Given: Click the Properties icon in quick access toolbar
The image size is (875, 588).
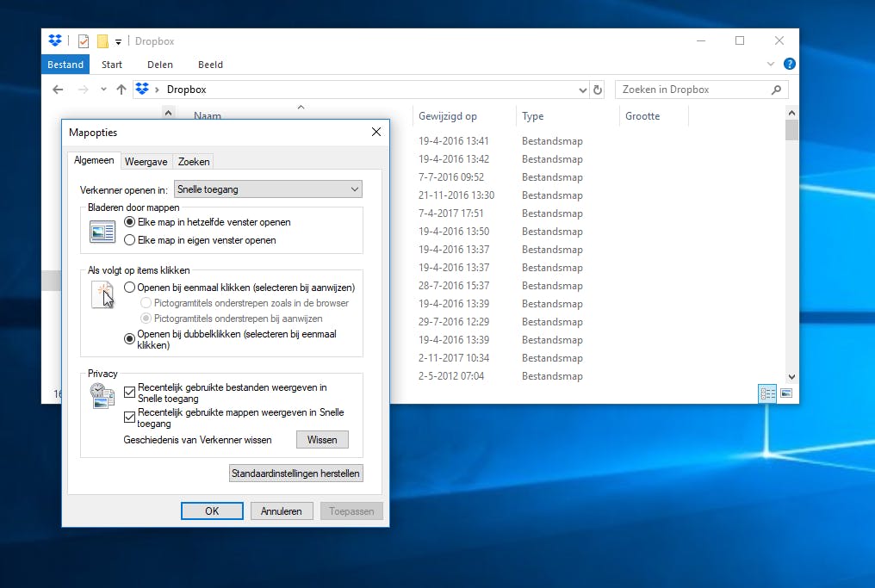Looking at the screenshot, I should 84,41.
